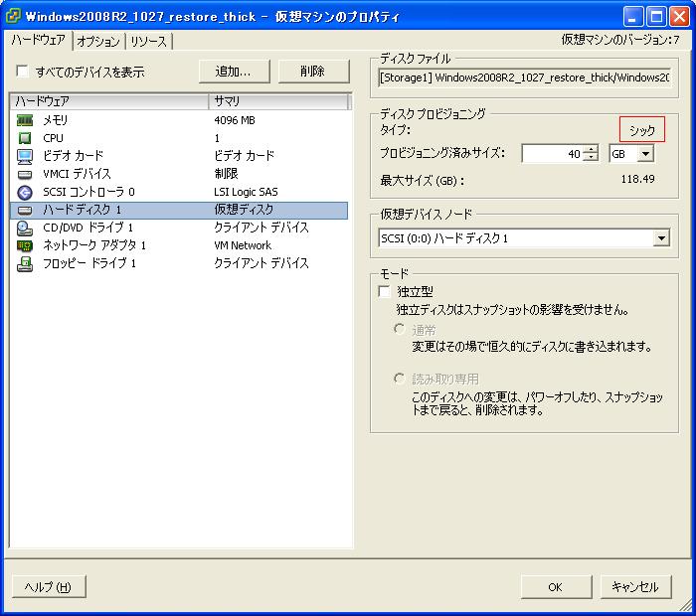Click the LSI Logic SAS summary value
The height and width of the screenshot is (616, 696).
click(246, 192)
